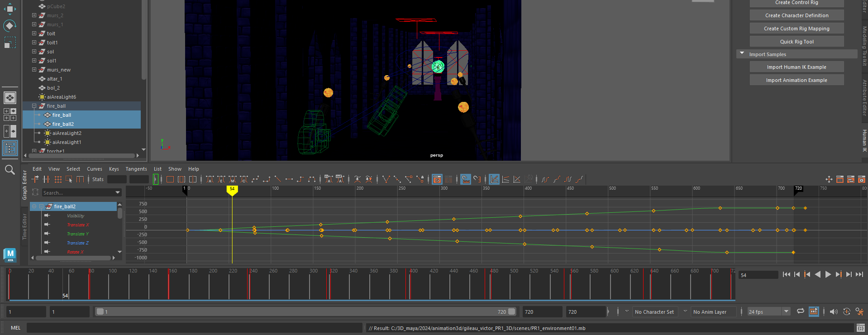The width and height of the screenshot is (868, 335).
Task: Click the range slider bar end handle
Action: (512, 311)
